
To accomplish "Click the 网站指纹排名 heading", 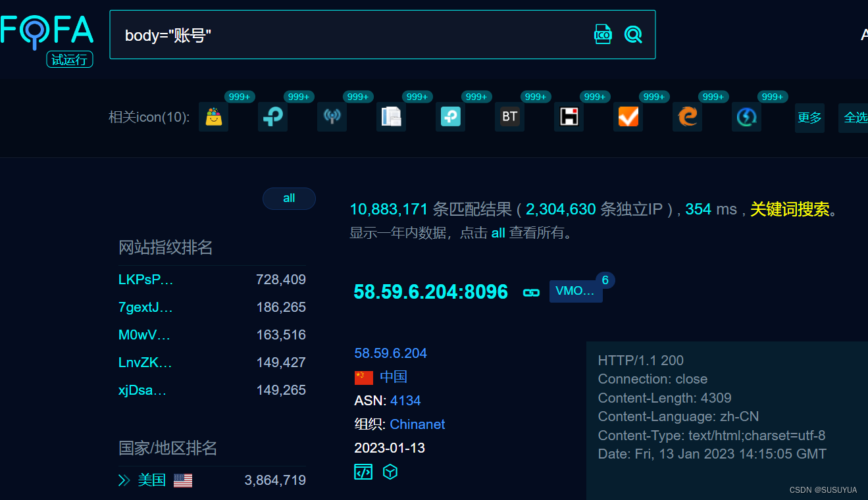I will 166,248.
